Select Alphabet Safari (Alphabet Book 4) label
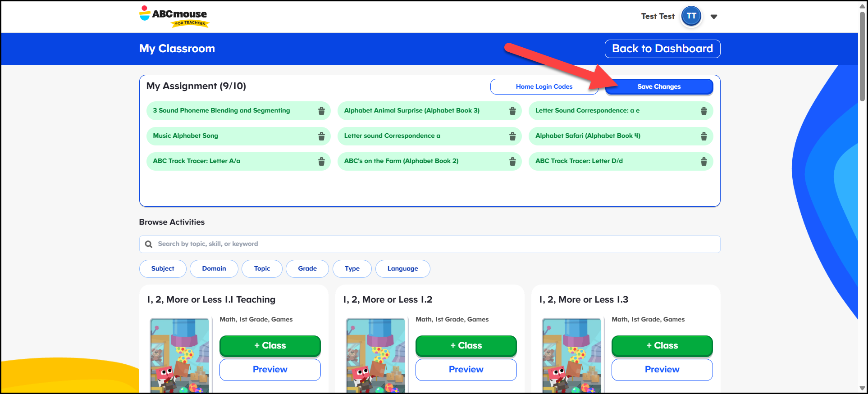The height and width of the screenshot is (394, 868). pos(588,136)
